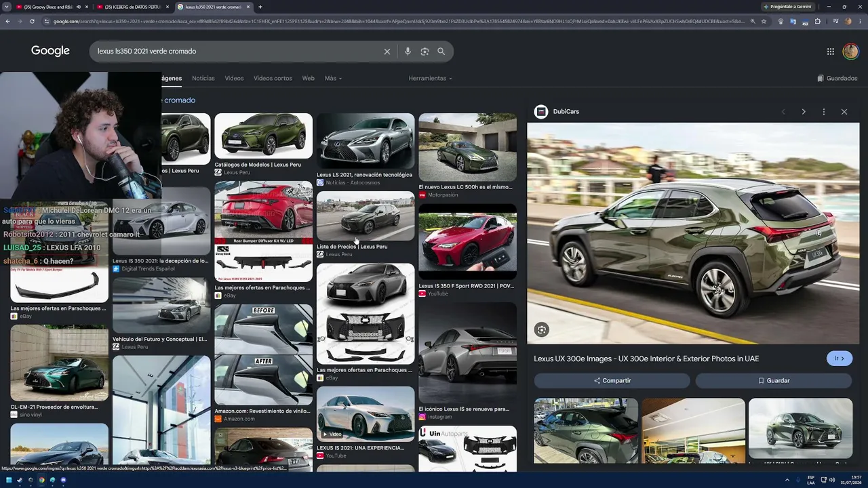
Task: Share the image with Compartir
Action: 612,381
